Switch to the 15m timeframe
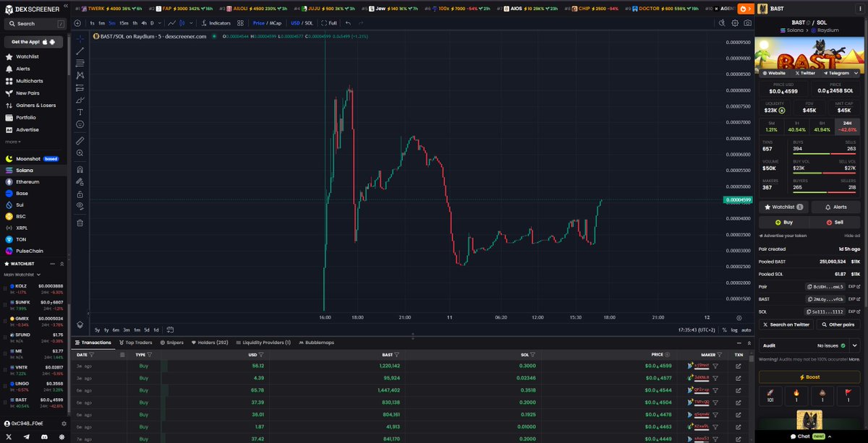 point(124,23)
